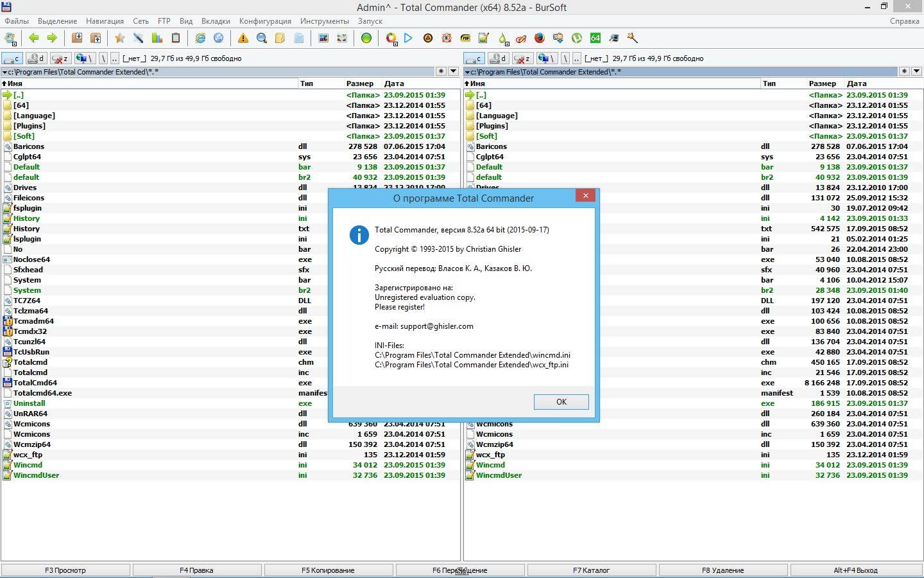This screenshot has width=924, height=578.
Task: Click the bar chart toolbar icon
Action: [x=157, y=38]
